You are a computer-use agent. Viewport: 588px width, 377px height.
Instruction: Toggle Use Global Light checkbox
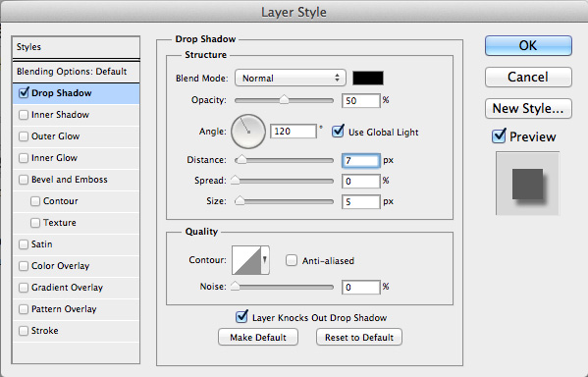(x=338, y=132)
